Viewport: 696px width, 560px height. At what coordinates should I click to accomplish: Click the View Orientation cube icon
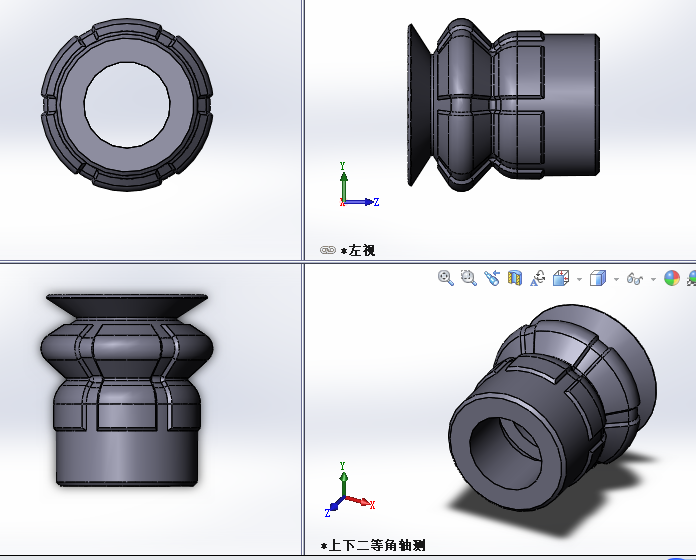tap(561, 278)
